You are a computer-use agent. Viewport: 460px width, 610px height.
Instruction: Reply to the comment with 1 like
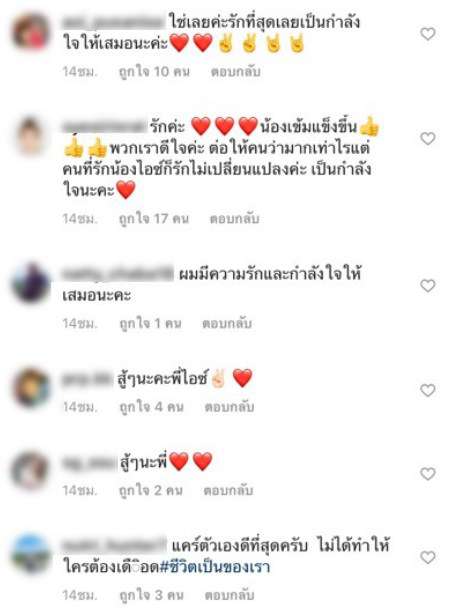pos(227,323)
